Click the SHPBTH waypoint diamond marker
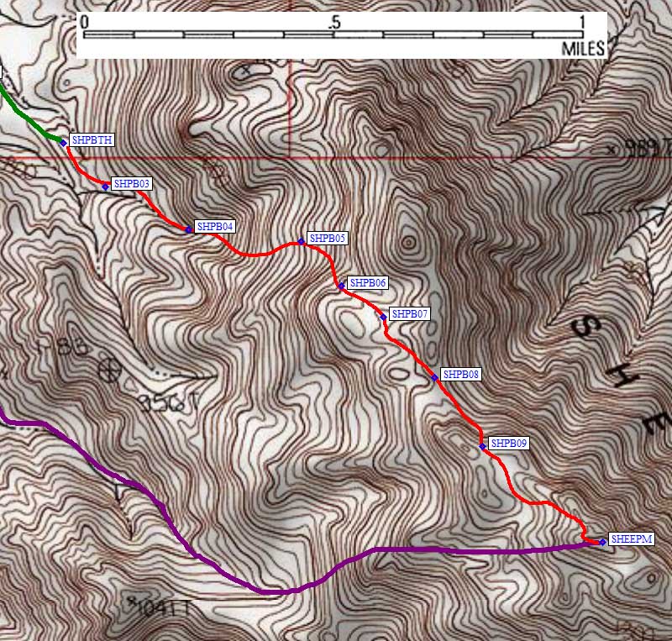Viewport: 672px width, 641px height. point(63,143)
